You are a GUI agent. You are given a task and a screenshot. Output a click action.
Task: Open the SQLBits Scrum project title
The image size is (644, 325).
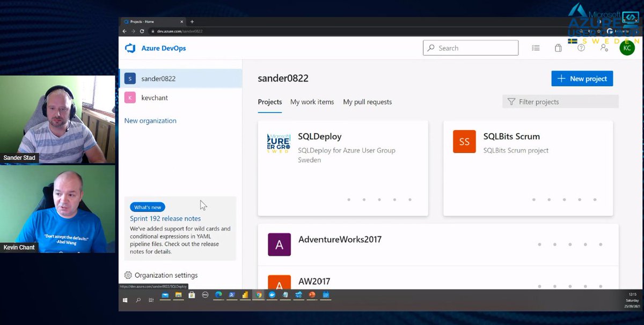tap(511, 136)
